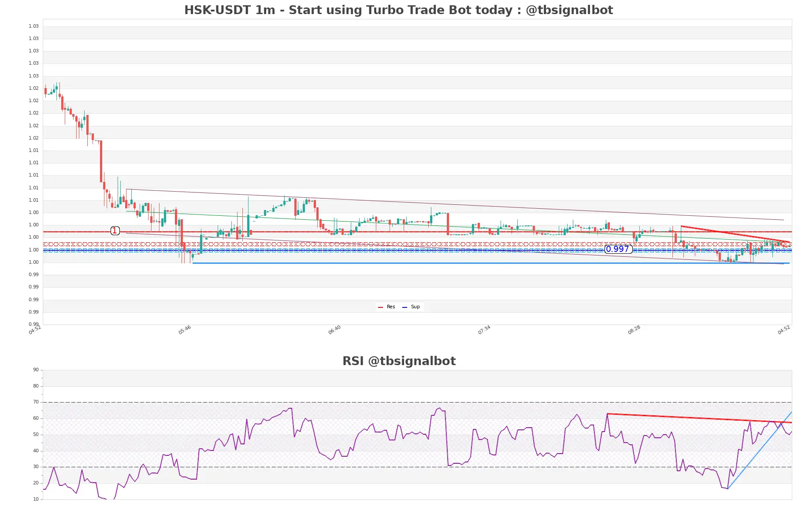
Task: Click the RSI axis value 90
Action: (x=36, y=370)
